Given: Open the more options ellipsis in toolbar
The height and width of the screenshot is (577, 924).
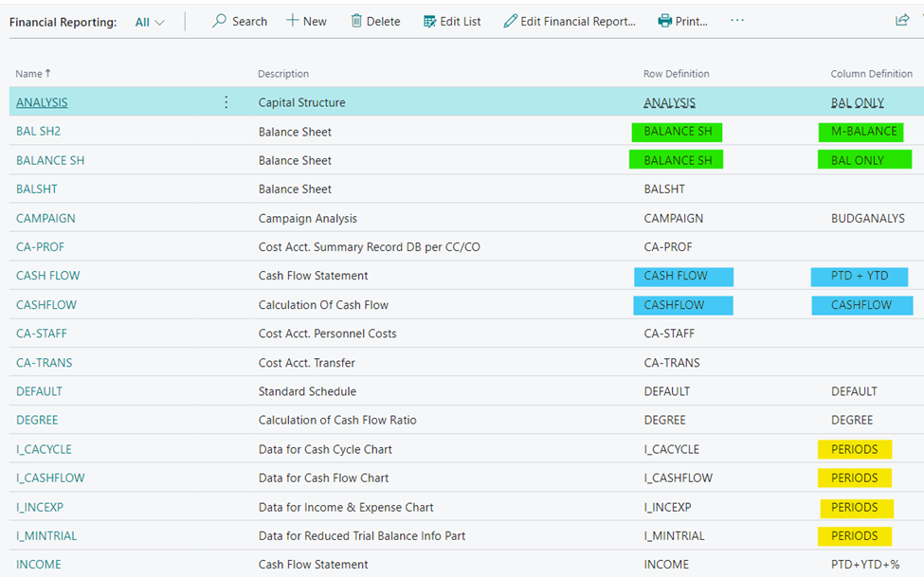Looking at the screenshot, I should [737, 21].
